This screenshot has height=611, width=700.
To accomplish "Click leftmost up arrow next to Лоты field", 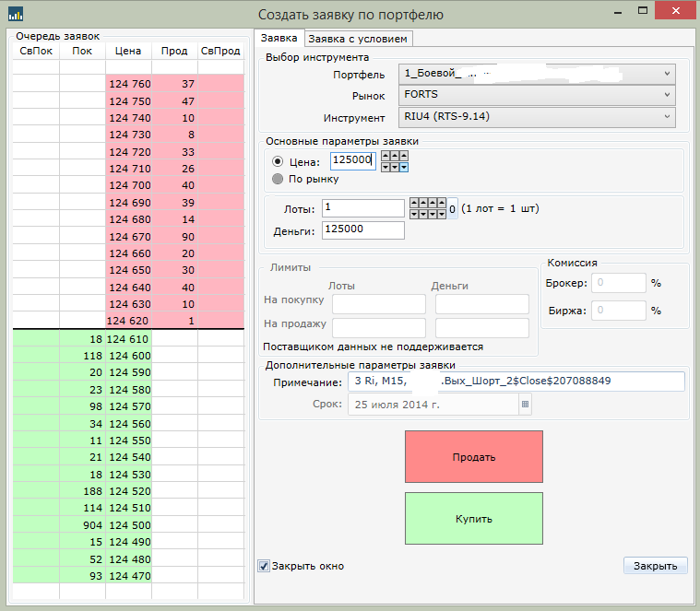I will [x=413, y=203].
